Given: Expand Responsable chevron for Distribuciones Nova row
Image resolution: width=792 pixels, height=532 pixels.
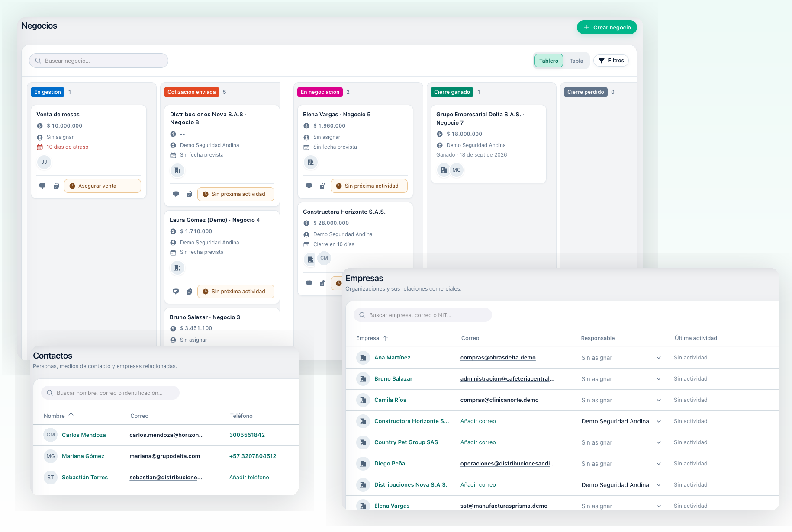Looking at the screenshot, I should 659,485.
